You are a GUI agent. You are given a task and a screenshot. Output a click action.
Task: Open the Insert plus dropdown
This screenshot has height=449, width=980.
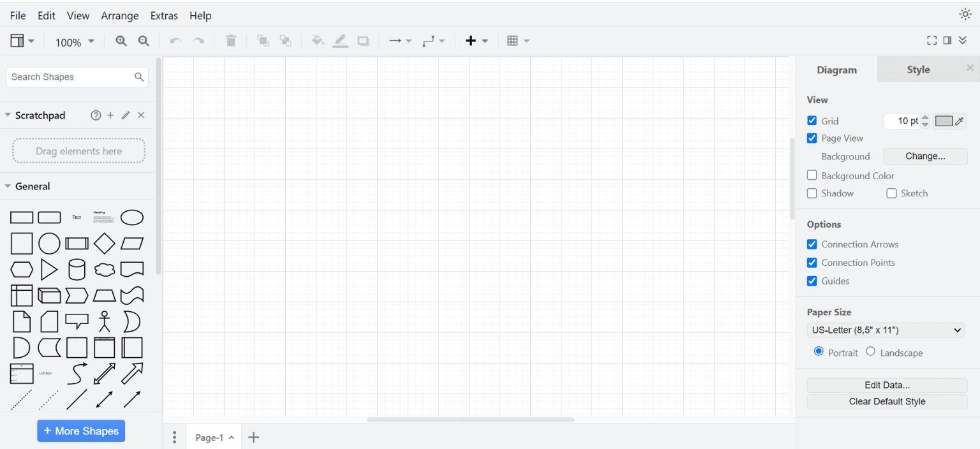pos(476,40)
